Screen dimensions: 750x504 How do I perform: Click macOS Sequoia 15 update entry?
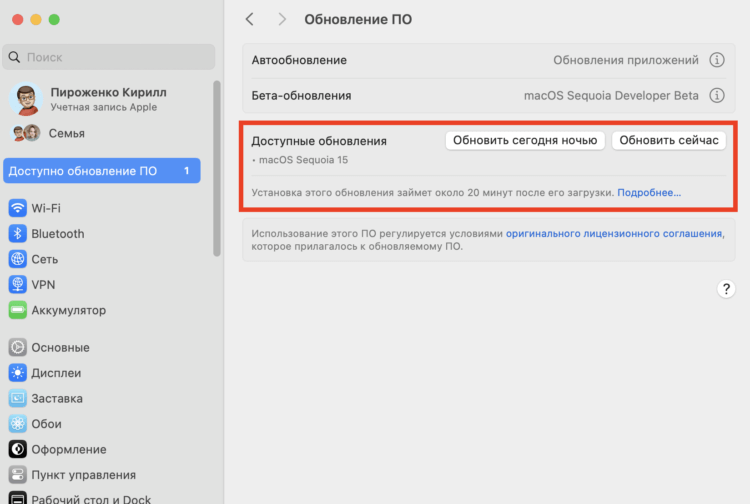tap(303, 160)
